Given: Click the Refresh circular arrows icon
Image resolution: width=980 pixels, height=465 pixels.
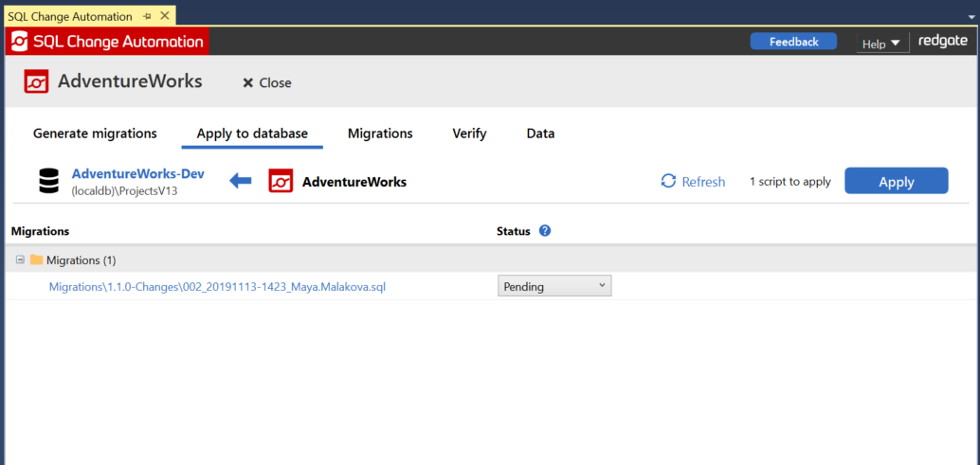Looking at the screenshot, I should click(668, 182).
